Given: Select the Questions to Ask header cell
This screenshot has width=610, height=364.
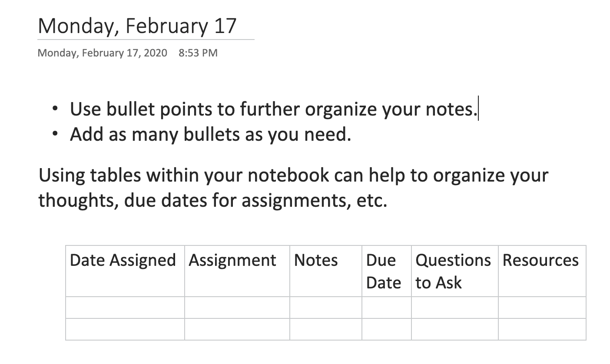Looking at the screenshot, I should coord(455,271).
